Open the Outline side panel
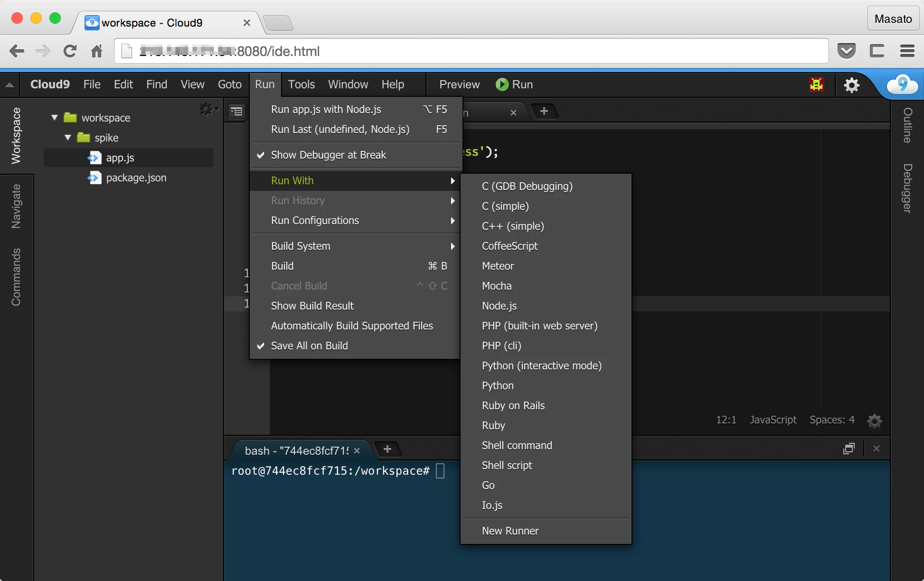 [x=907, y=125]
